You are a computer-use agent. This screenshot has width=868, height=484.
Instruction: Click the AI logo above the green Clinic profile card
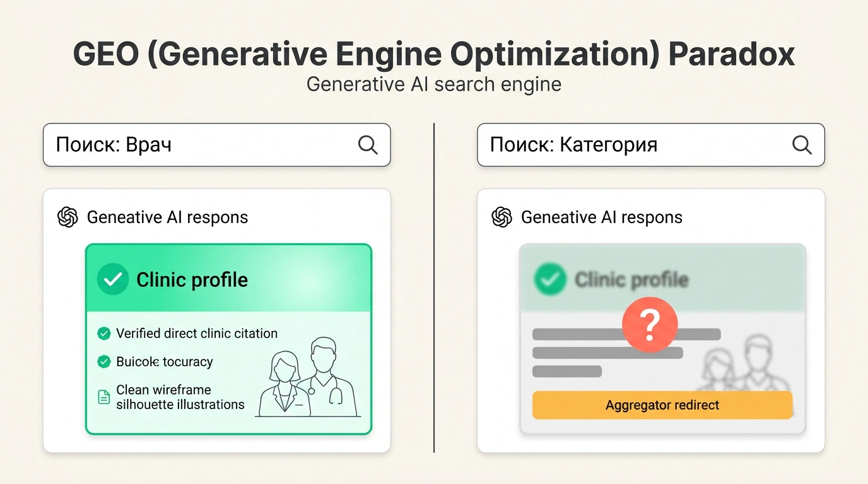point(67,217)
